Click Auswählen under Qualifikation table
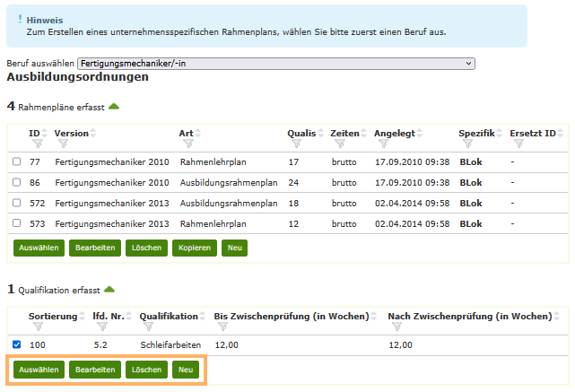The image size is (575, 392). point(39,370)
